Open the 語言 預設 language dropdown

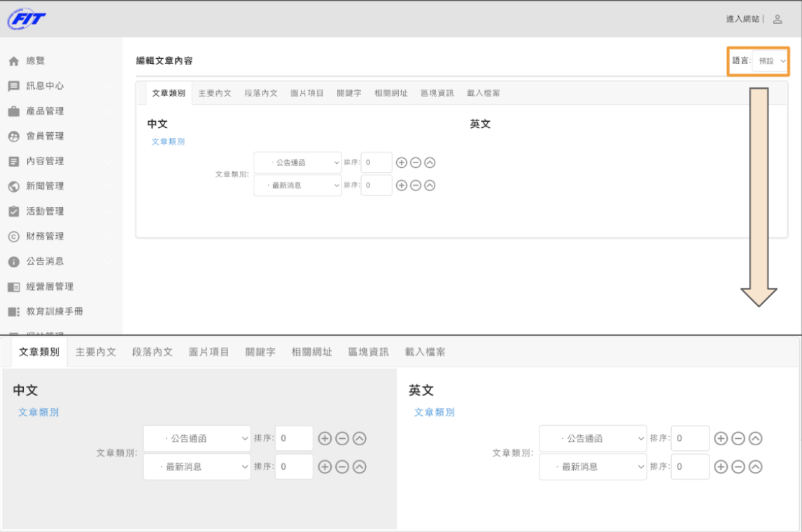pyautogui.click(x=770, y=61)
